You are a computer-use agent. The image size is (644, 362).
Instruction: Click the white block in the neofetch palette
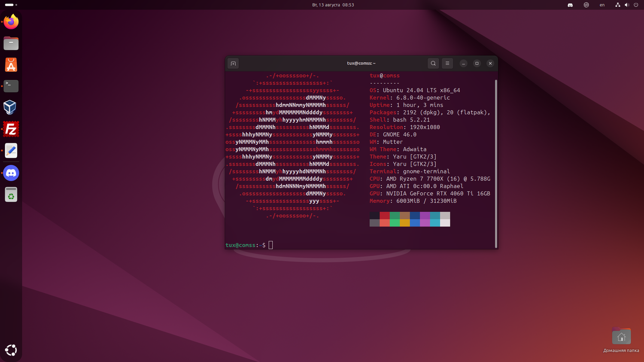[445, 223]
